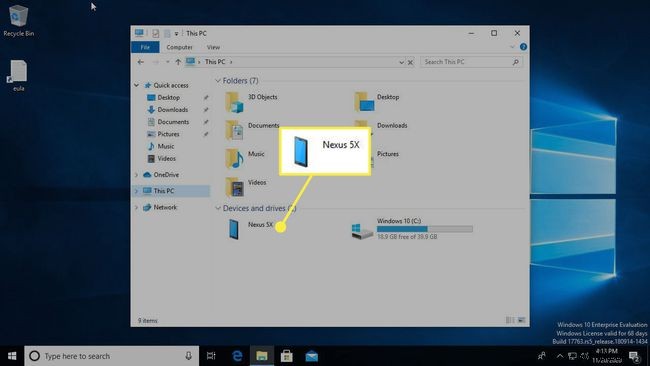
Task: Open the Windows 10 (C:) drive
Action: click(x=412, y=229)
